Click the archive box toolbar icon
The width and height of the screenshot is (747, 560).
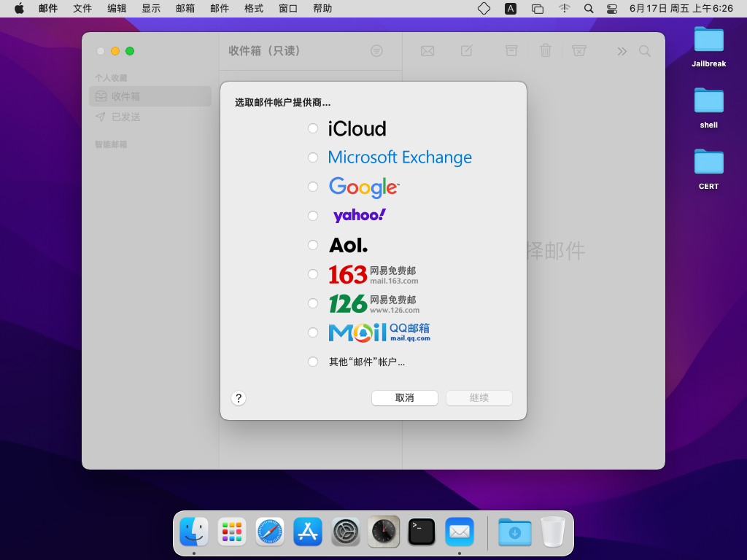[511, 50]
